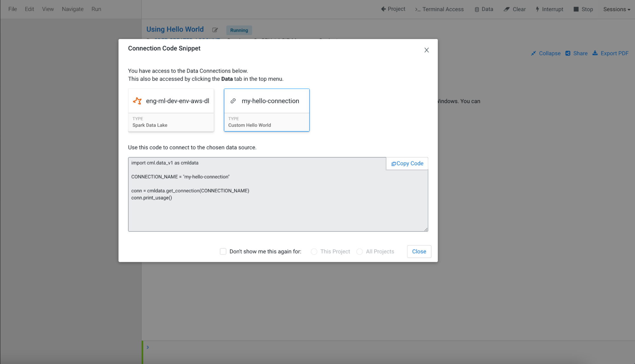
Task: Click the link icon on my-hello-connection card
Action: pos(233,101)
